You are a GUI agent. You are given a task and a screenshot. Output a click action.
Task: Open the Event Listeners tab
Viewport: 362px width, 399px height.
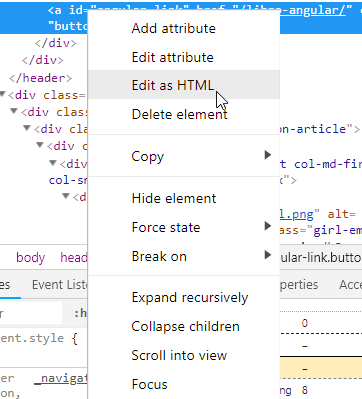tap(59, 285)
